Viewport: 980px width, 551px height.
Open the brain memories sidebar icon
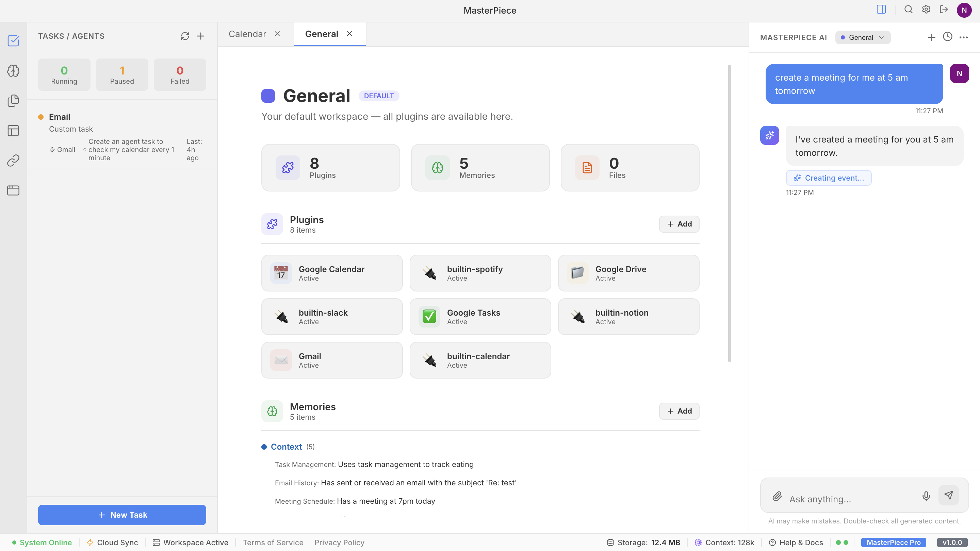[x=13, y=71]
